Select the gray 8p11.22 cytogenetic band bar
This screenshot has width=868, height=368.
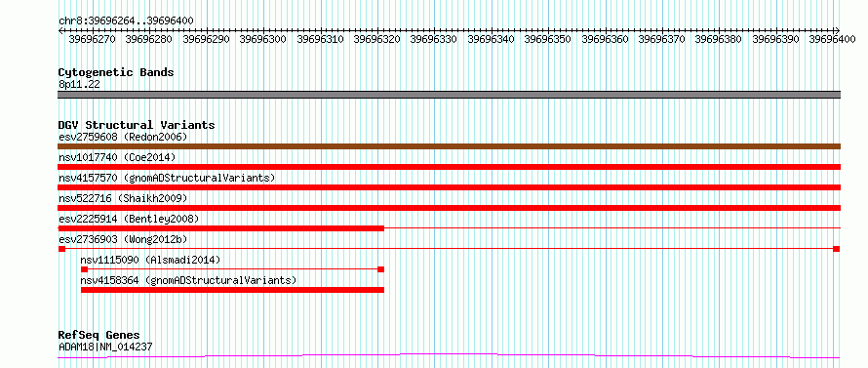449,95
